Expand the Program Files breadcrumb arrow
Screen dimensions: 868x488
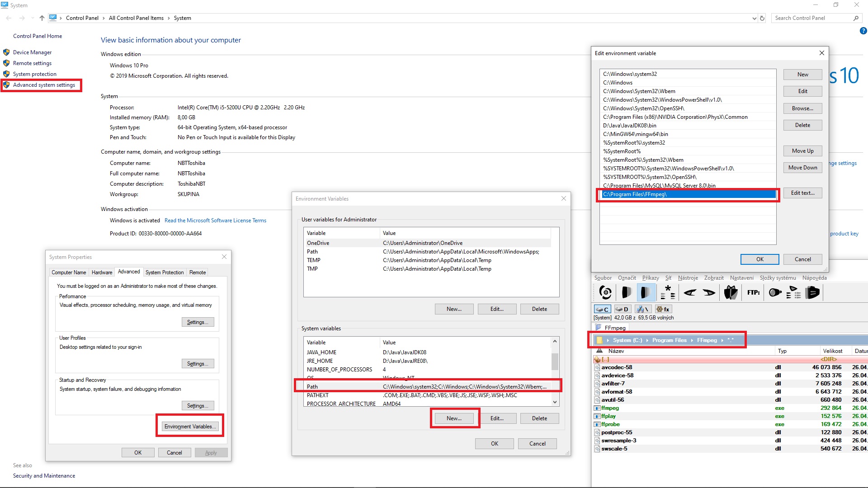692,340
